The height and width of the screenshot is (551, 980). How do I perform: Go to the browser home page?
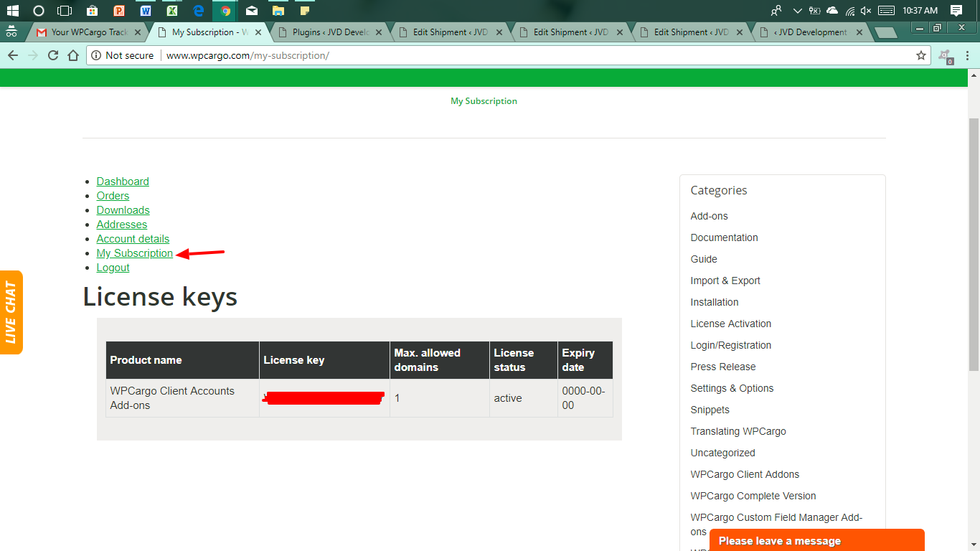(72, 55)
